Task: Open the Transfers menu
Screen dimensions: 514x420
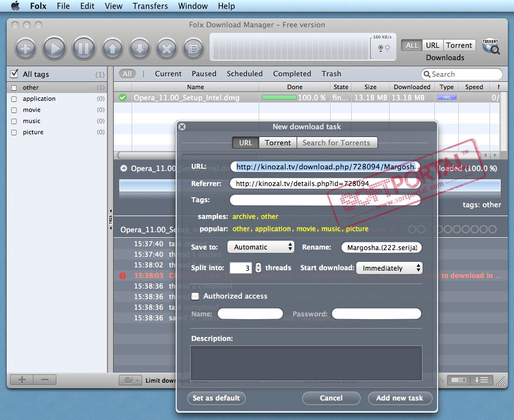Action: pos(150,6)
